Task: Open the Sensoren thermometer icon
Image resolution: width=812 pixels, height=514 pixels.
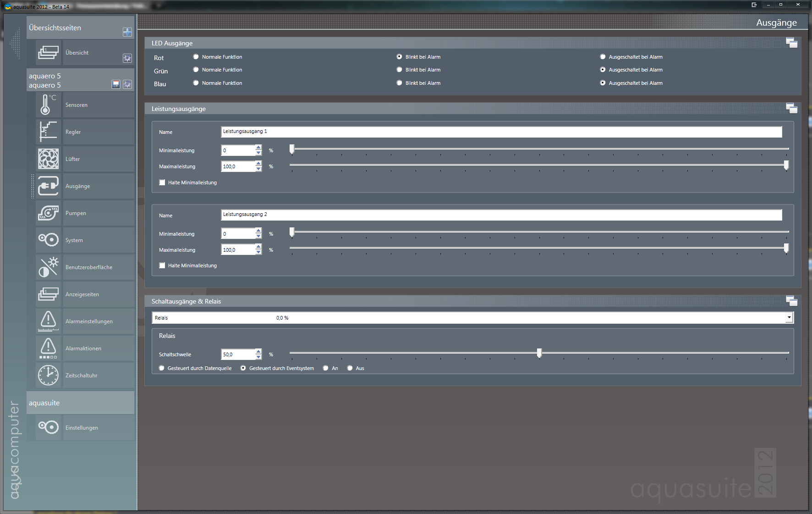Action: point(48,105)
